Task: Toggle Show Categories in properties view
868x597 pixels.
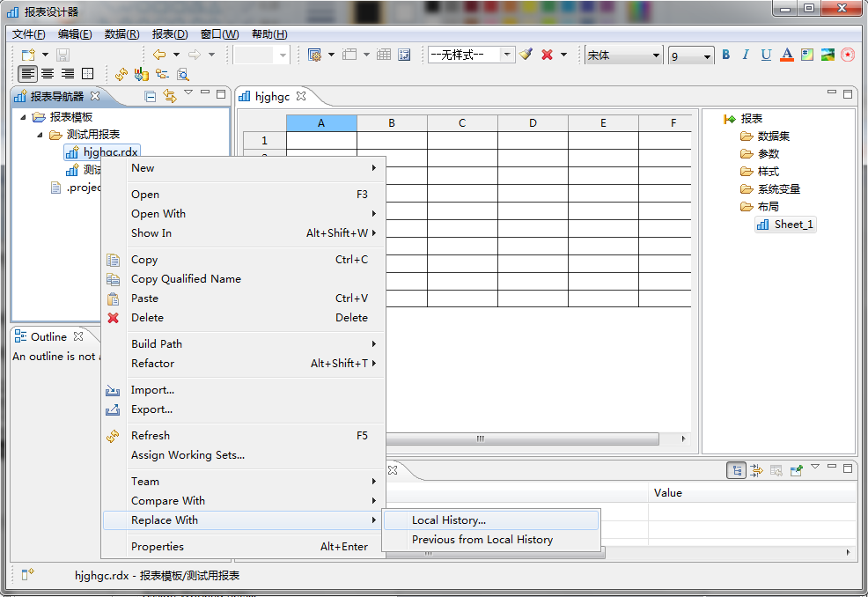Action: 736,471
